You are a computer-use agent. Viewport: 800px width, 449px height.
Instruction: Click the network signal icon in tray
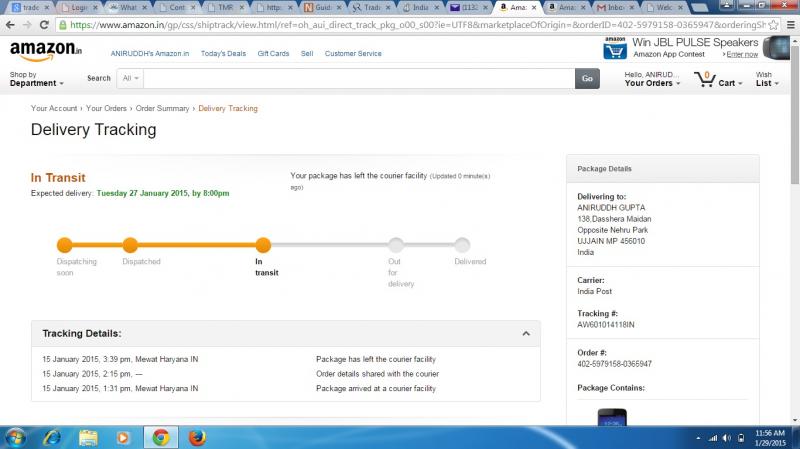click(x=713, y=438)
